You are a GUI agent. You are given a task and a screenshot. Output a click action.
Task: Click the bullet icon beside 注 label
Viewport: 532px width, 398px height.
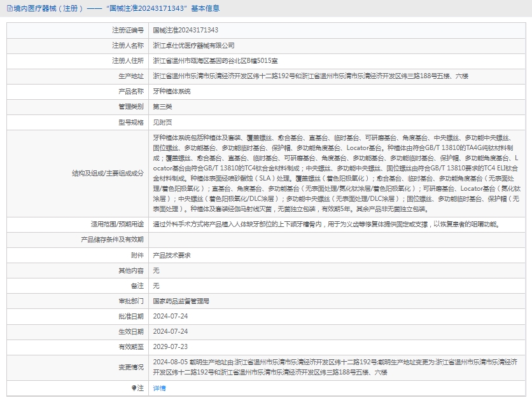(134, 388)
